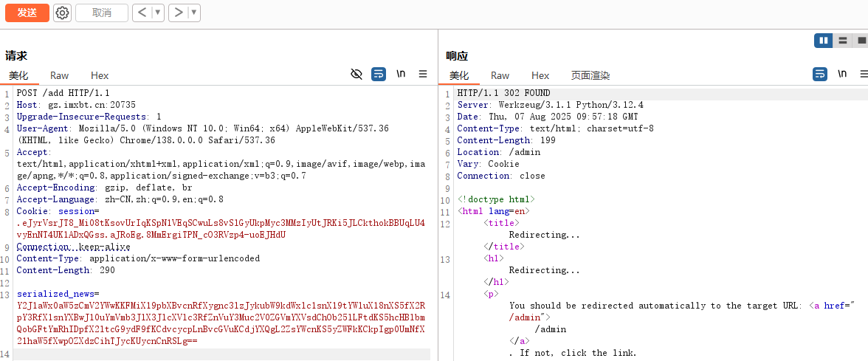The image size is (868, 361).
Task: Toggle request line wrapping off
Action: [x=379, y=74]
